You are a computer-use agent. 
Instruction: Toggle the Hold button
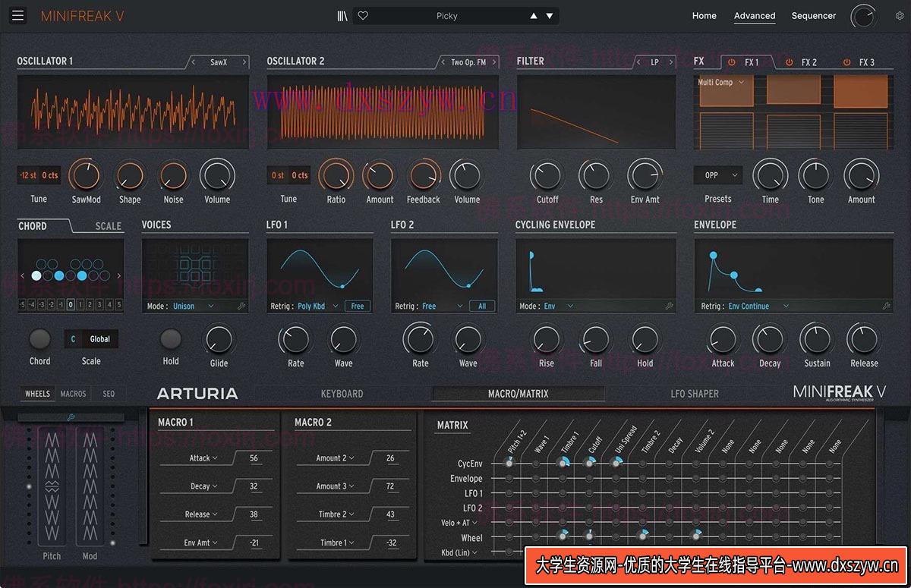point(171,339)
